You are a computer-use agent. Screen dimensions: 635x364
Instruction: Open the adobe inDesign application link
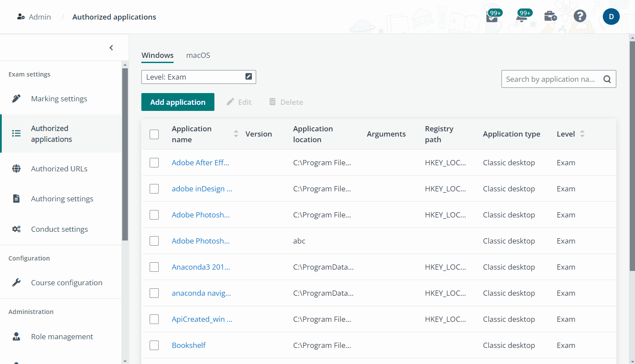pos(202,189)
